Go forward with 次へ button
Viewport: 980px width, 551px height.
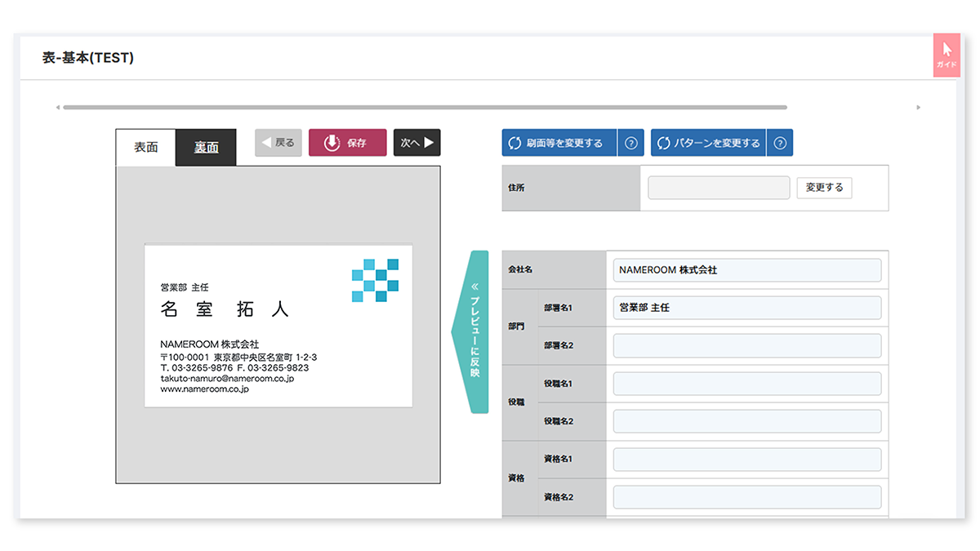pyautogui.click(x=416, y=142)
